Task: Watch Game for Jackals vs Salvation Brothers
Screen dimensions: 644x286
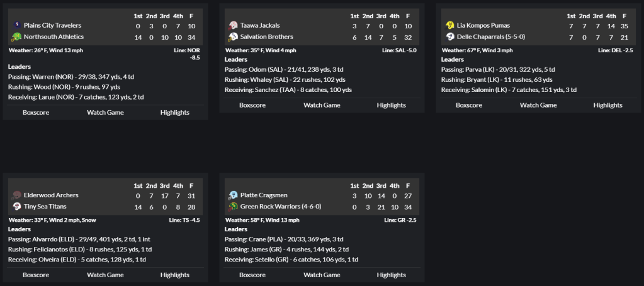Action: pyautogui.click(x=322, y=105)
